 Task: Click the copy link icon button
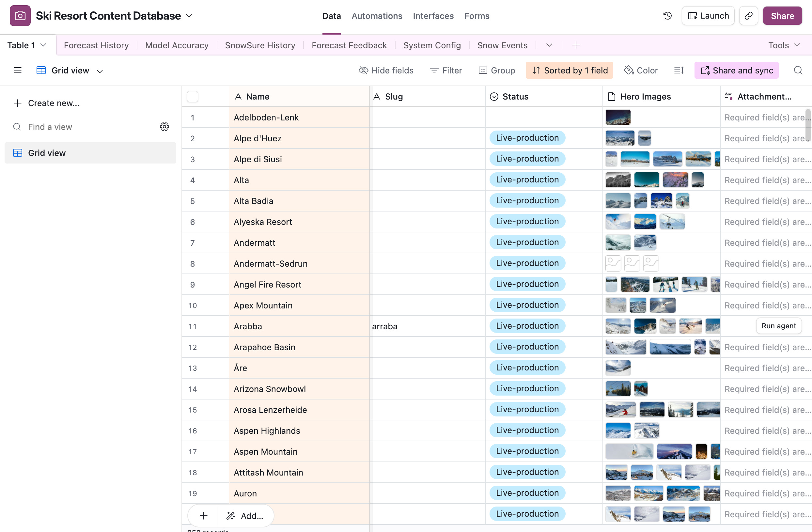click(x=748, y=16)
